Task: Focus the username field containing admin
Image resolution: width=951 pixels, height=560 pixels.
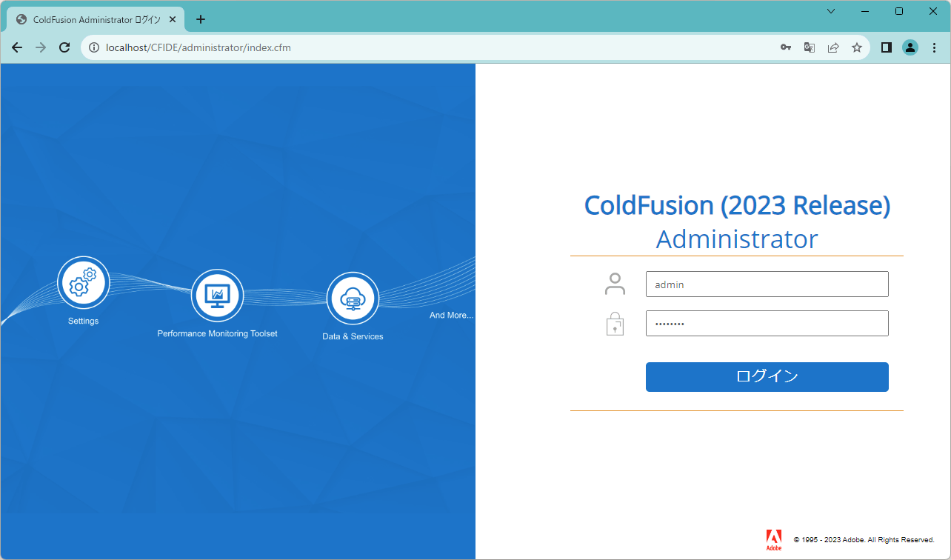Action: [x=767, y=284]
